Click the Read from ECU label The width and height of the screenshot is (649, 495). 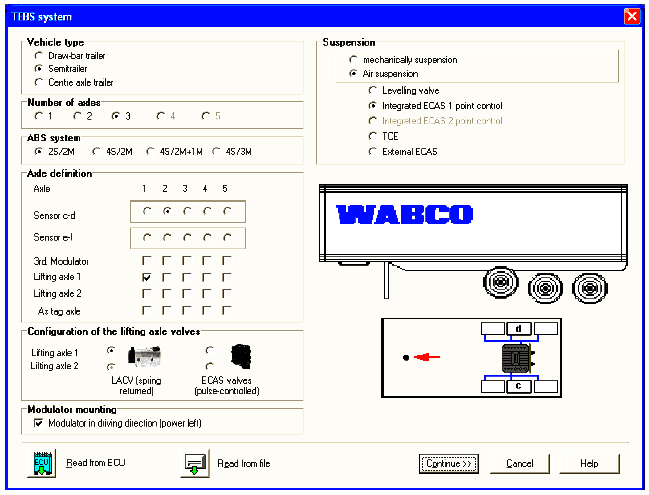coord(96,463)
